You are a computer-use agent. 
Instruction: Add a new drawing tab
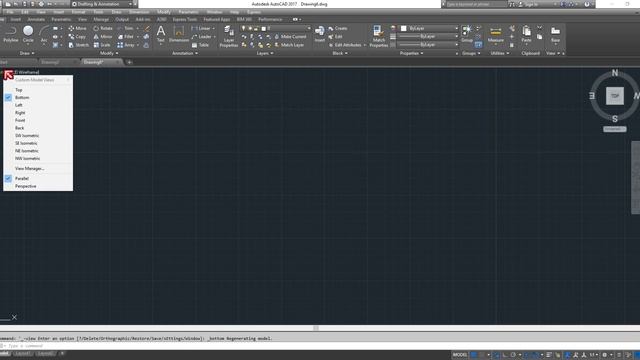pyautogui.click(x=129, y=62)
